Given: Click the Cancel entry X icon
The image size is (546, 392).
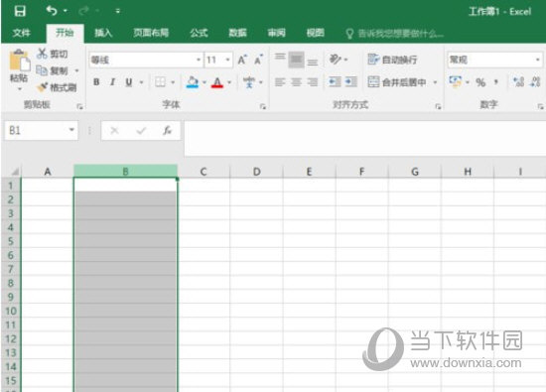Looking at the screenshot, I should [114, 131].
